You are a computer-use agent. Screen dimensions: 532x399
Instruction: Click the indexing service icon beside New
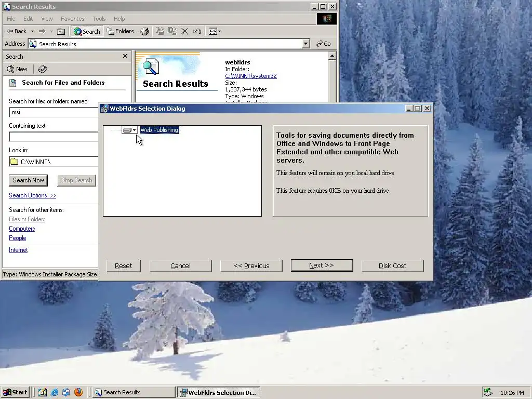click(x=43, y=69)
